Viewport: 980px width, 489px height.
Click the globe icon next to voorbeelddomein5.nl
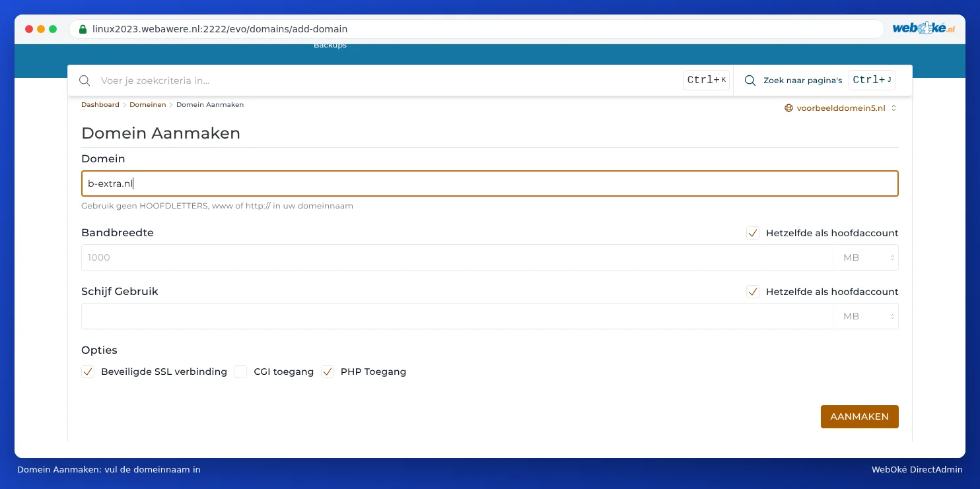pyautogui.click(x=788, y=108)
